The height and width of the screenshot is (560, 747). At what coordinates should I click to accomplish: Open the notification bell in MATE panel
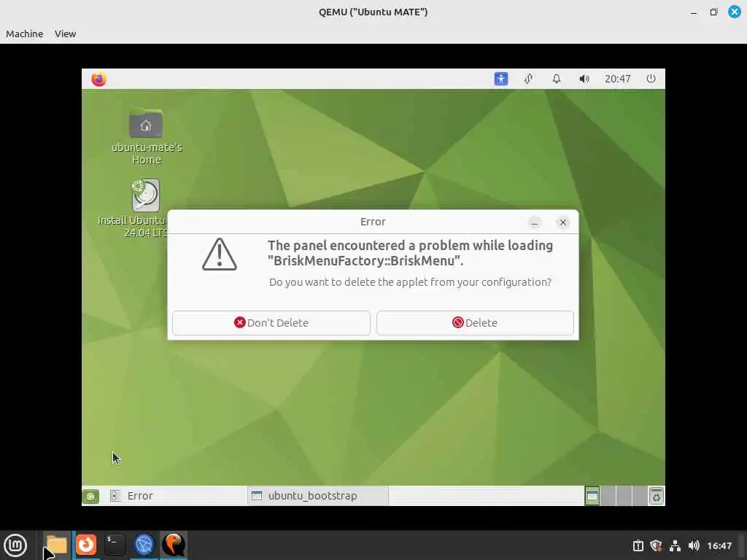click(x=557, y=79)
